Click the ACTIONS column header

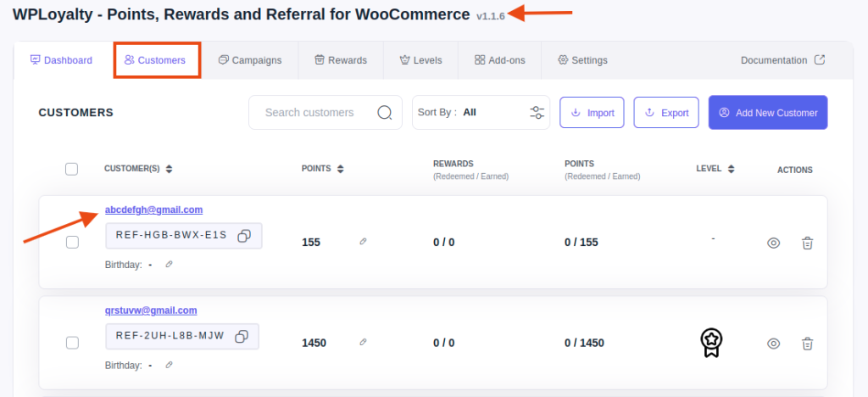[x=795, y=170]
